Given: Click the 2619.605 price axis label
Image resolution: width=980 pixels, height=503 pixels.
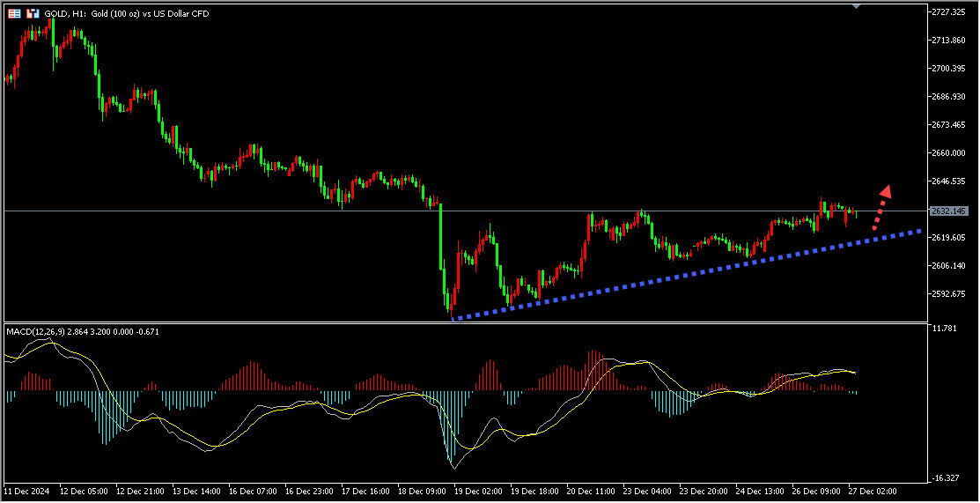Looking at the screenshot, I should coord(949,238).
